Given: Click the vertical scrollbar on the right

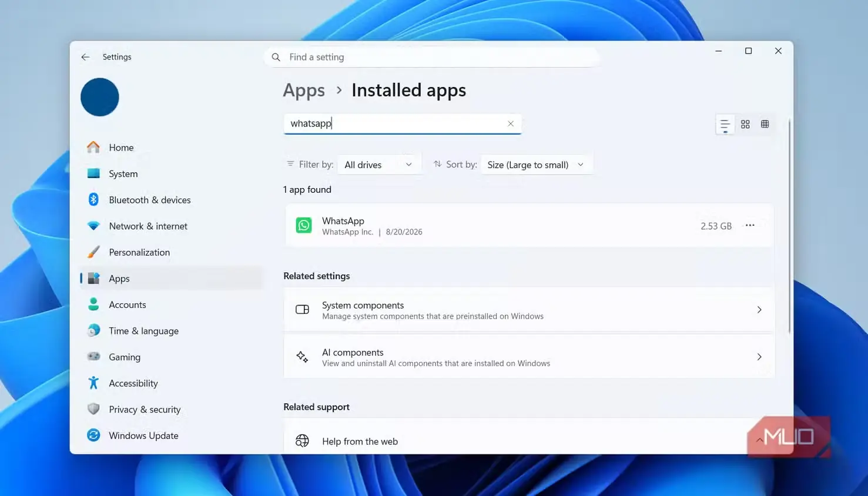Looking at the screenshot, I should 789,226.
